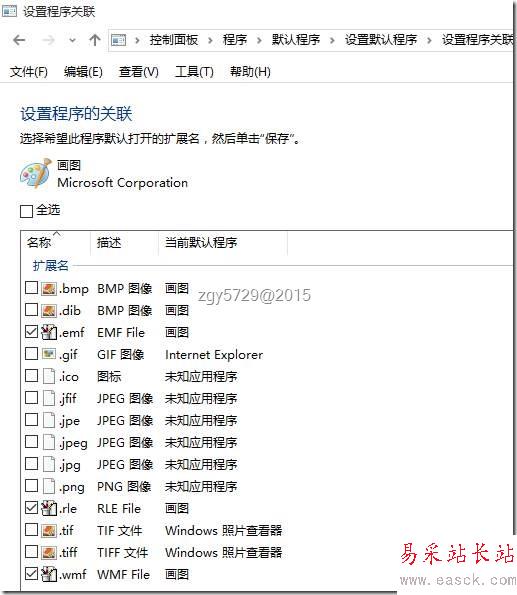Click the .wmf file type icon
Viewport: 517px width, 595px height.
click(x=49, y=575)
